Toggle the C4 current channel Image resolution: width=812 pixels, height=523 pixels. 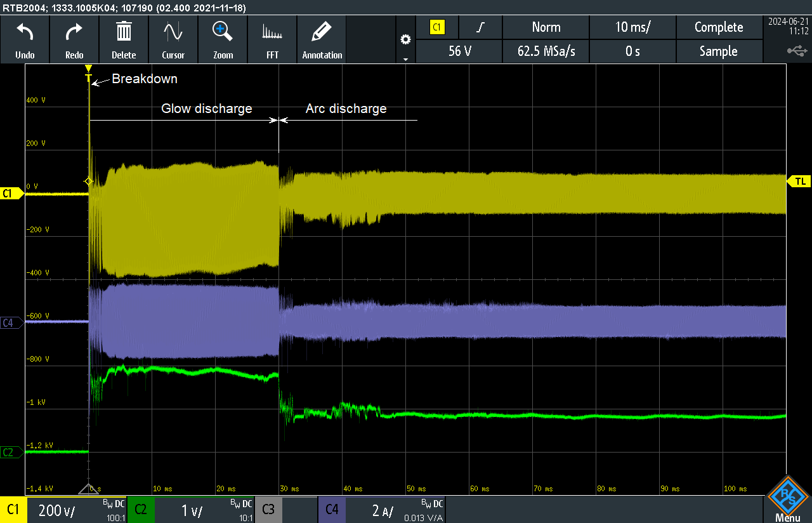pyautogui.click(x=332, y=510)
